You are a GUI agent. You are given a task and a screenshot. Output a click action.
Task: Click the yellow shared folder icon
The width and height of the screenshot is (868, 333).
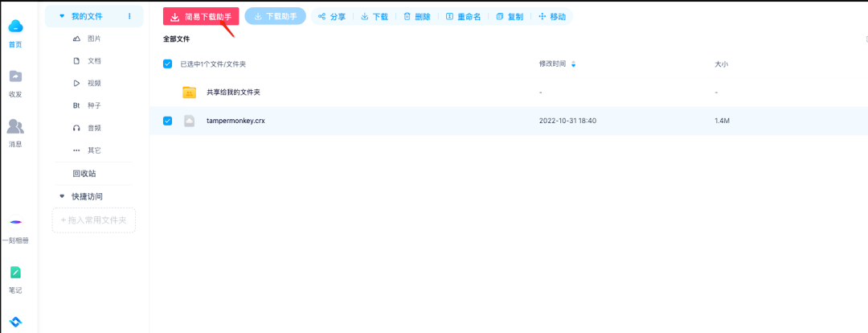(x=190, y=92)
